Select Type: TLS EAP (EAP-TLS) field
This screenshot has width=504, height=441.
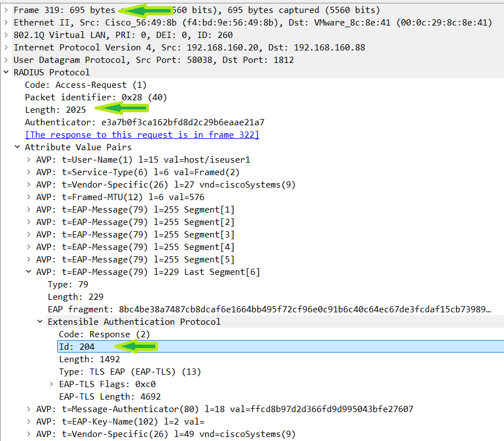point(130,372)
